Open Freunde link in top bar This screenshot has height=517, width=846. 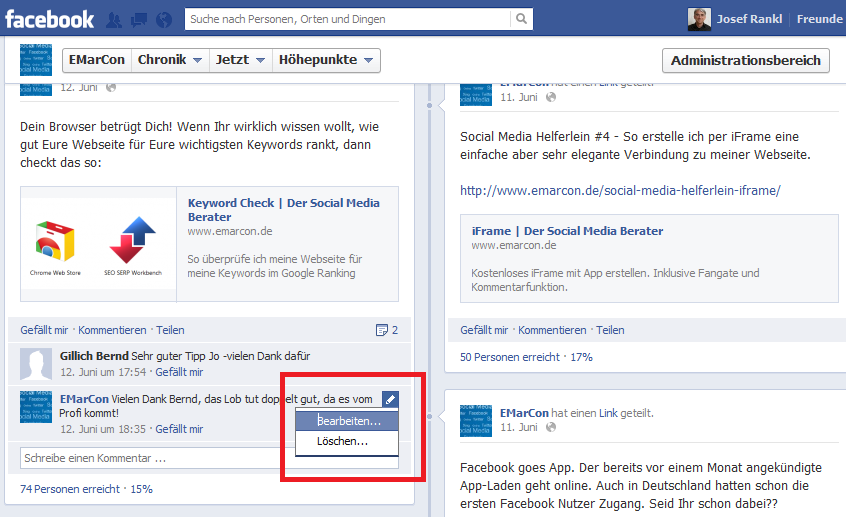coord(819,19)
